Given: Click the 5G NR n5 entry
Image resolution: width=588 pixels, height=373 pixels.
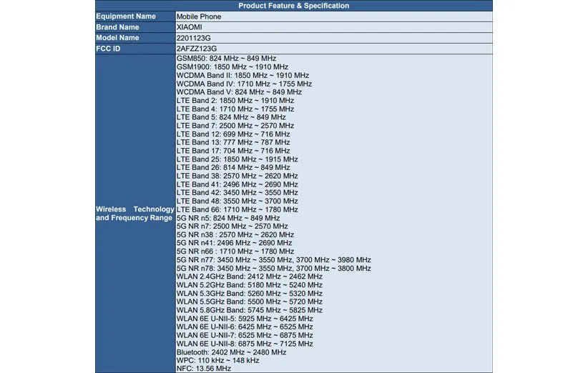Looking at the screenshot, I should click(x=228, y=217).
